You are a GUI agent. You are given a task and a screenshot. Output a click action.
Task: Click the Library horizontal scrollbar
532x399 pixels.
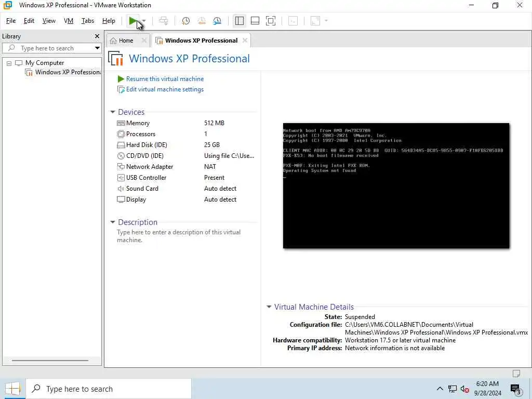pos(50,361)
